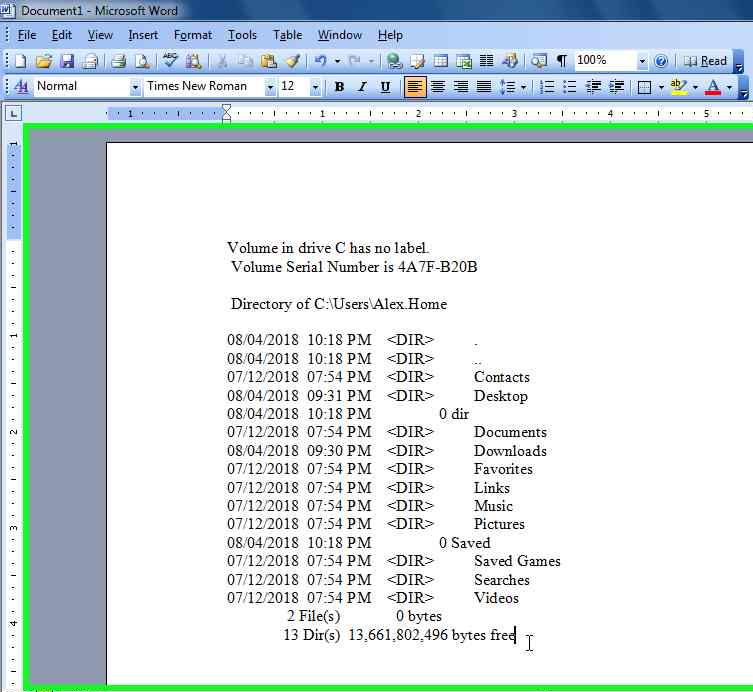Click the Cut scissors icon
Image resolution: width=753 pixels, height=692 pixels.
click(222, 61)
